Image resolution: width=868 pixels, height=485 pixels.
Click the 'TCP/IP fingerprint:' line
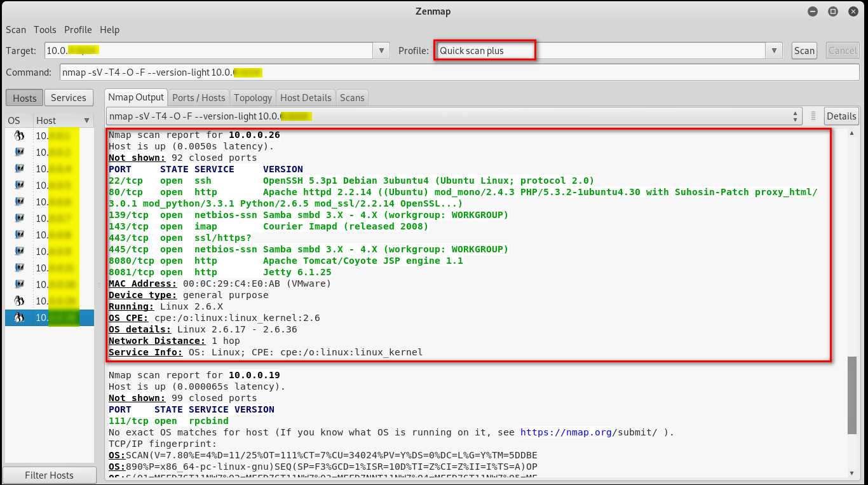[163, 444]
